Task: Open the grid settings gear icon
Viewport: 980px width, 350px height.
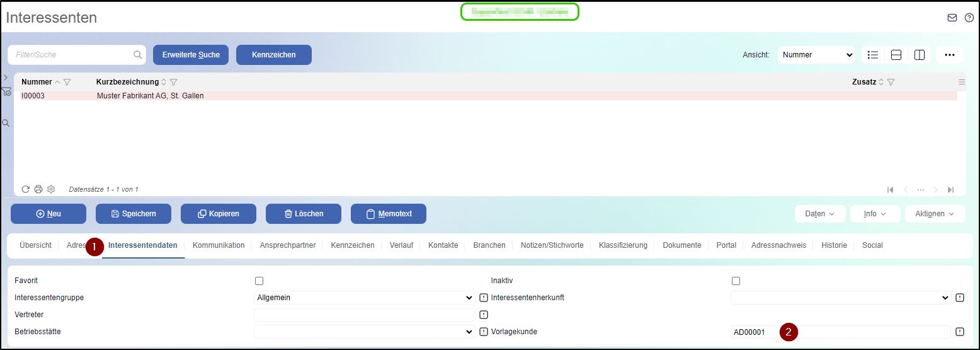Action: 51,189
